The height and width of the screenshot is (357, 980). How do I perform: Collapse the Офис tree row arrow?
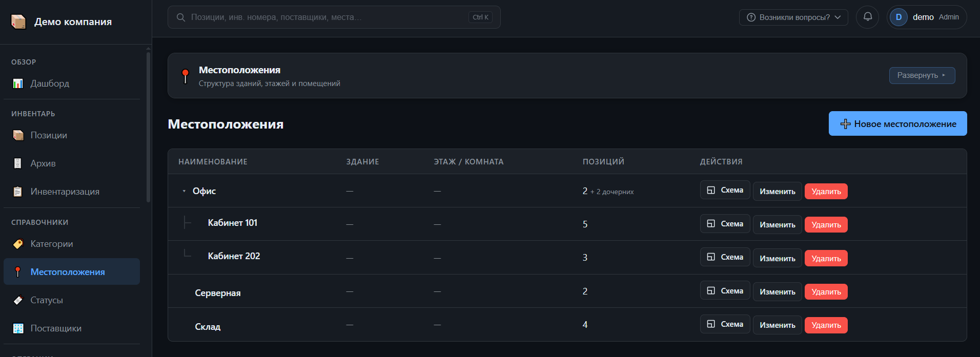point(184,191)
